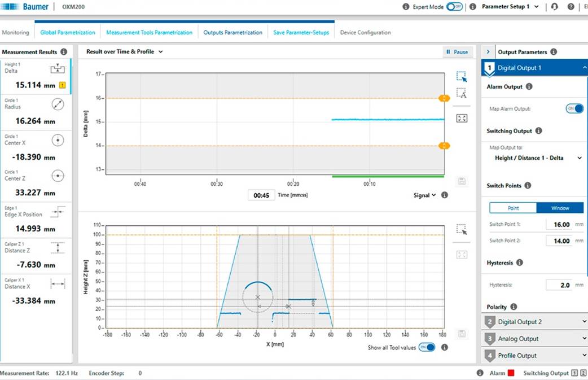Turn off the Map Alarm Output switch
588x380 pixels.
(x=574, y=108)
